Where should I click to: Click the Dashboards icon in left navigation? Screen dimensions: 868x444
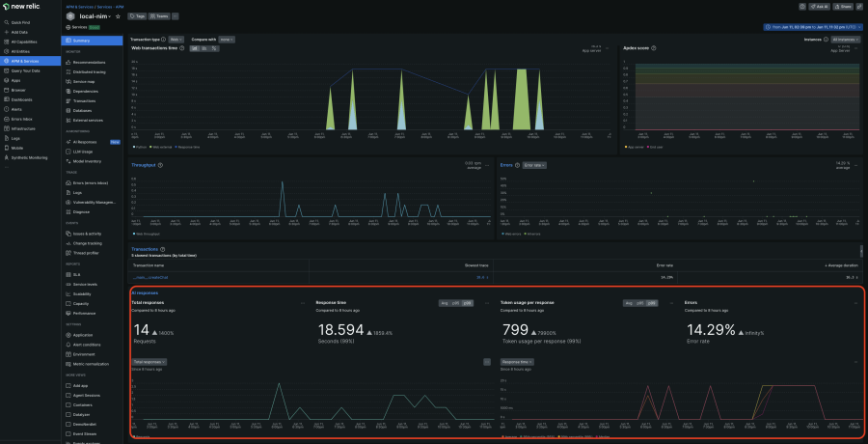point(6,100)
